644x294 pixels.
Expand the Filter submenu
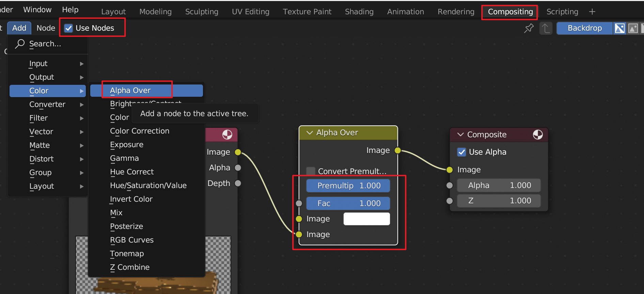click(x=48, y=118)
